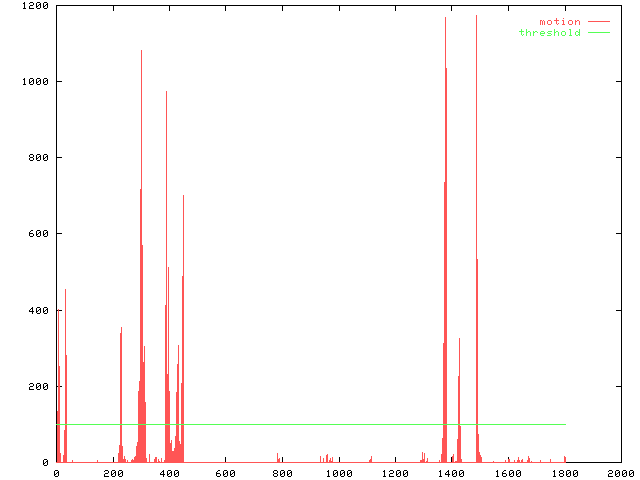Click the "motion" legend label
This screenshot has height=480, width=640.
(x=559, y=22)
